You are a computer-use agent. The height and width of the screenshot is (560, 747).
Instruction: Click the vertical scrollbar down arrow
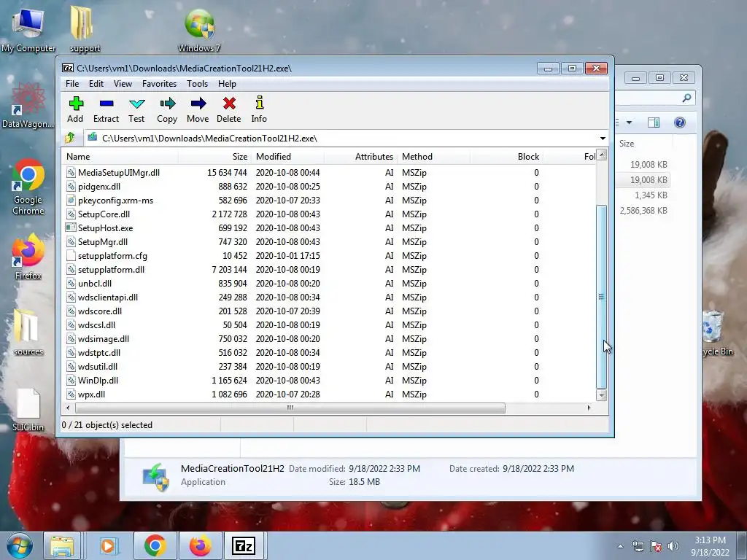pos(602,395)
